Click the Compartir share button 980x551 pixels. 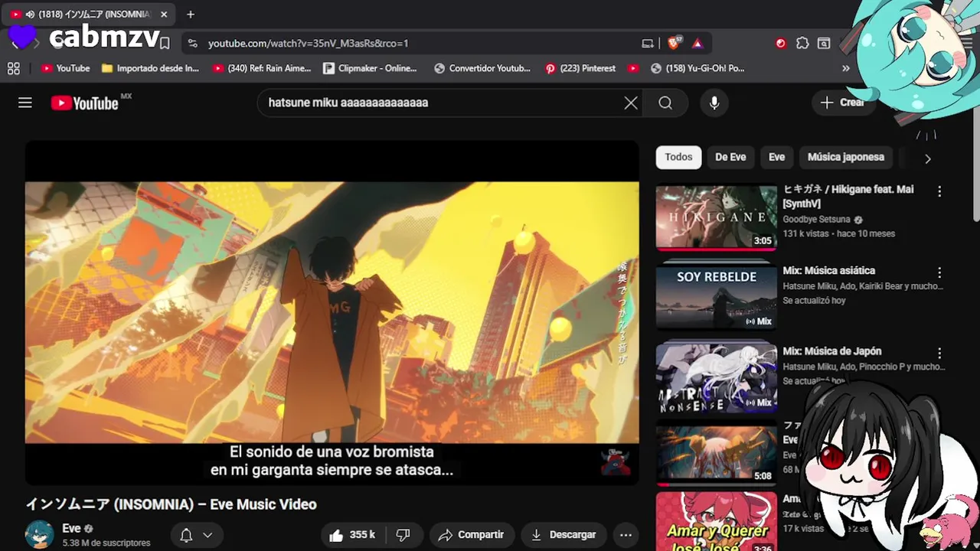point(472,535)
